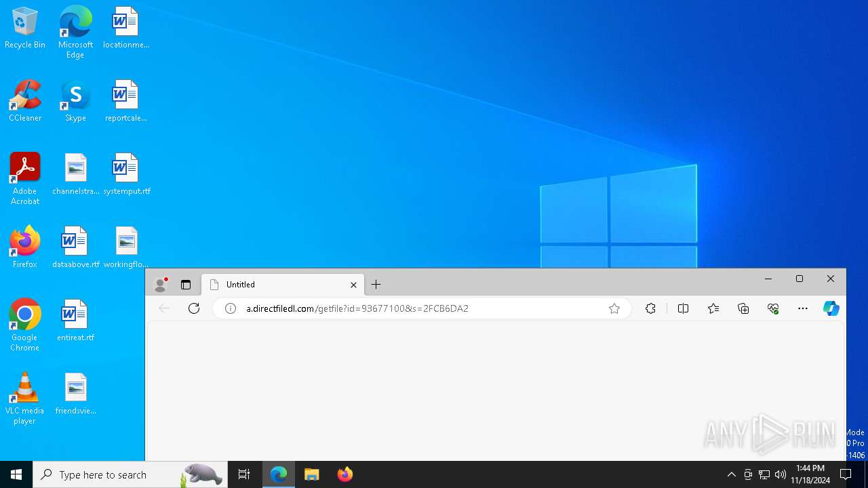This screenshot has height=488, width=868.
Task: Open File Explorer from taskbar
Action: 312,474
